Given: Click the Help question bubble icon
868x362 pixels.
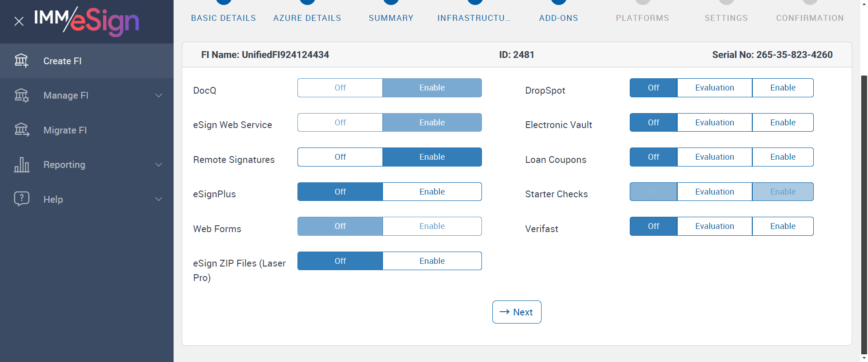Looking at the screenshot, I should pos(21,199).
